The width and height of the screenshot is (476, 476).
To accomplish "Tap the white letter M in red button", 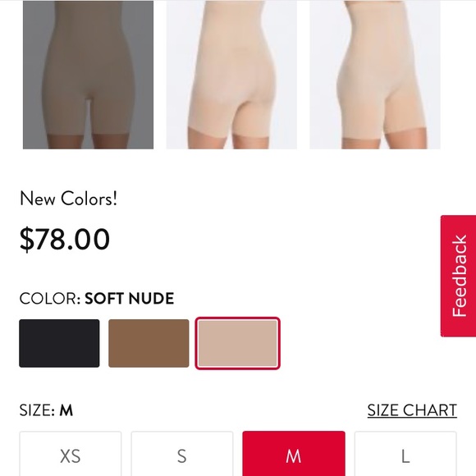I will (x=294, y=456).
